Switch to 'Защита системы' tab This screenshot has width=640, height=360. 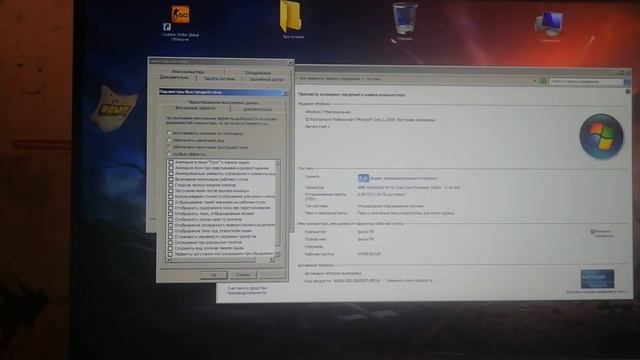click(219, 78)
